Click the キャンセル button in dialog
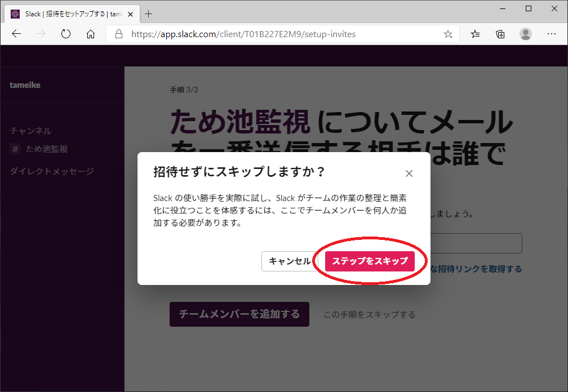 (290, 261)
